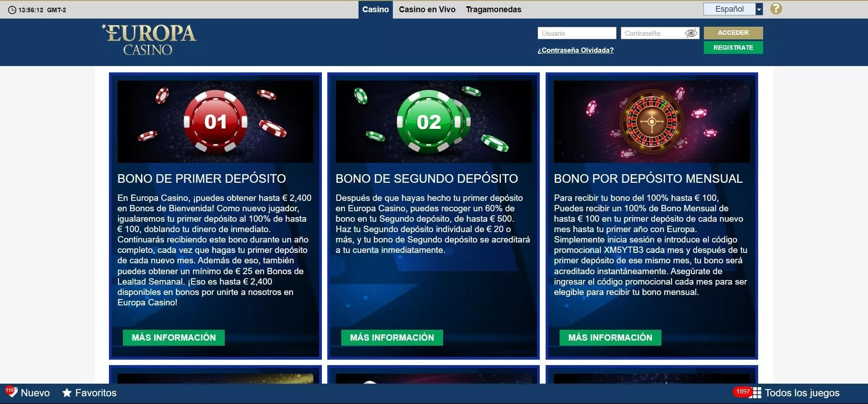
Task: Click Más Información under Bono de Segundo Depósito
Action: click(392, 337)
